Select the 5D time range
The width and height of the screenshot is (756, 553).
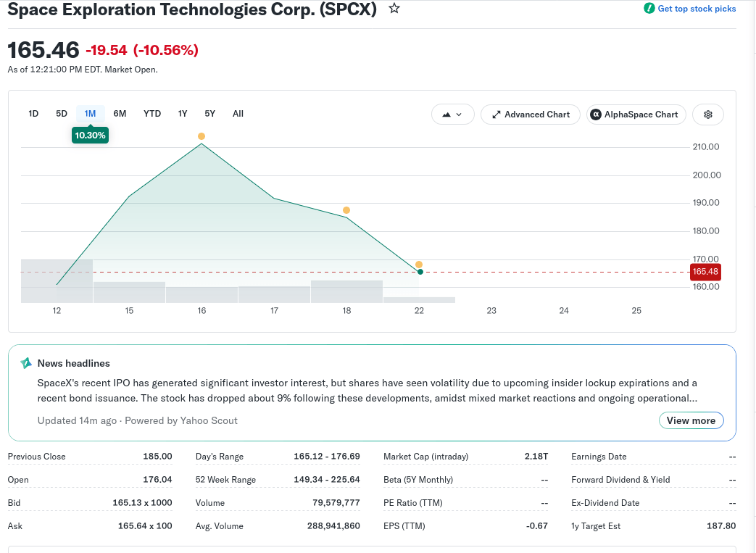point(61,114)
